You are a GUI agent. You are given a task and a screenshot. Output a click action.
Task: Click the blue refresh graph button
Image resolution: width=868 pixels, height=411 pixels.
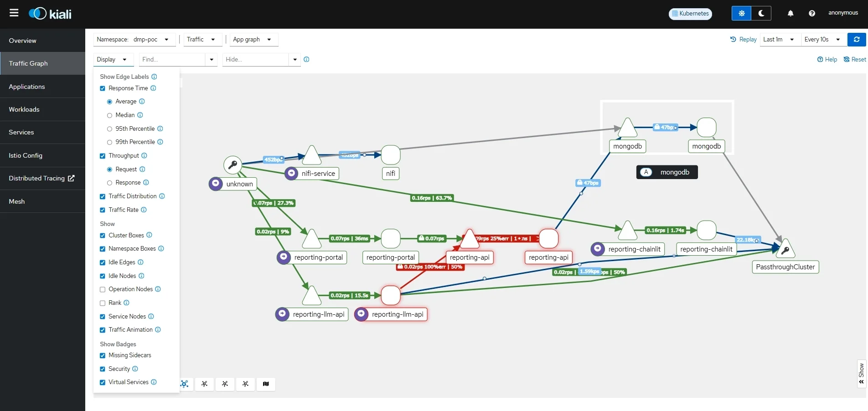pyautogui.click(x=857, y=40)
